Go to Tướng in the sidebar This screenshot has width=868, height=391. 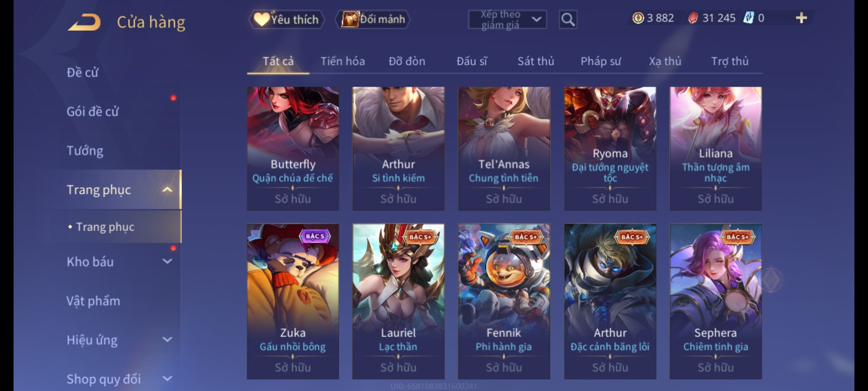point(85,150)
